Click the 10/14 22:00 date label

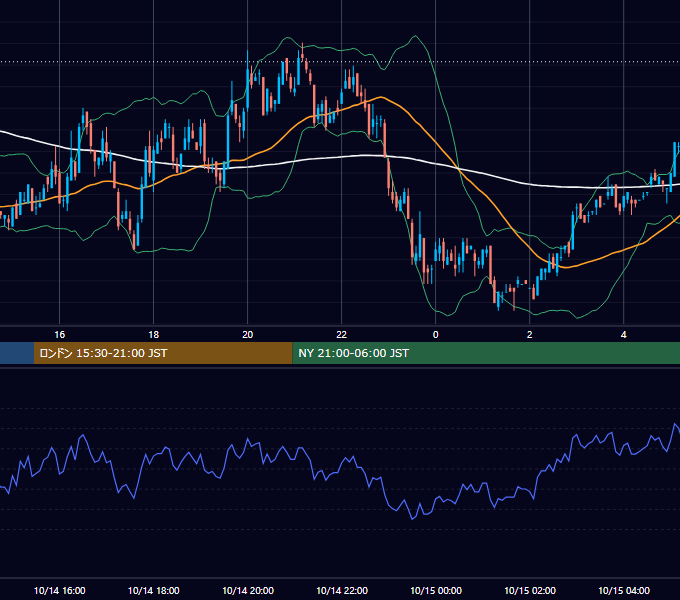point(342,590)
